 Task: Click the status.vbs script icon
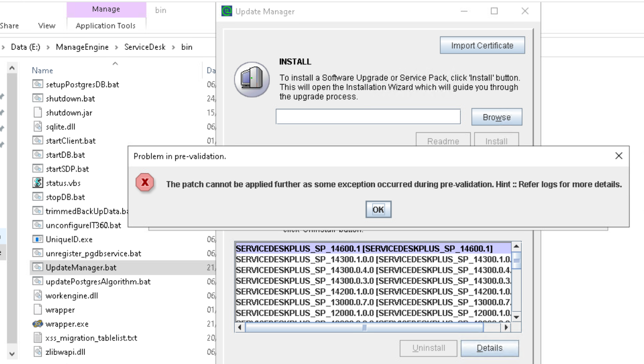[x=38, y=183]
